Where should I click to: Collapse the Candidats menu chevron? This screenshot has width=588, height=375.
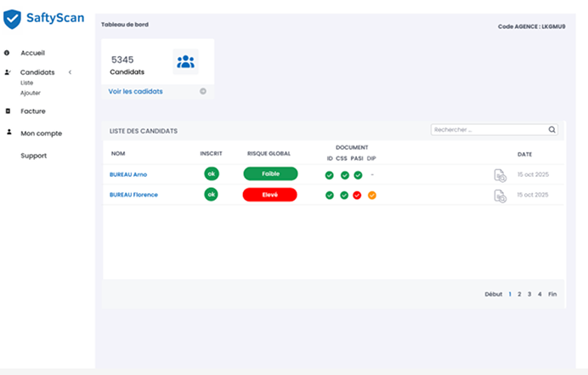[x=70, y=72]
